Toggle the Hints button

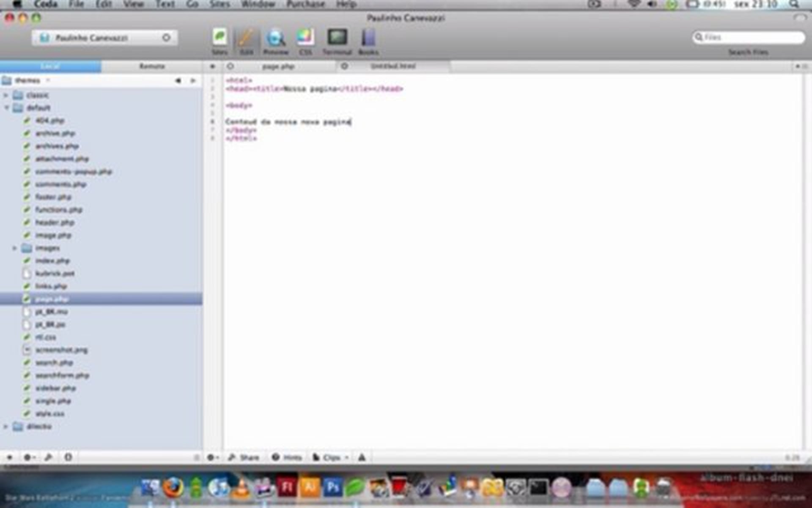pyautogui.click(x=287, y=457)
